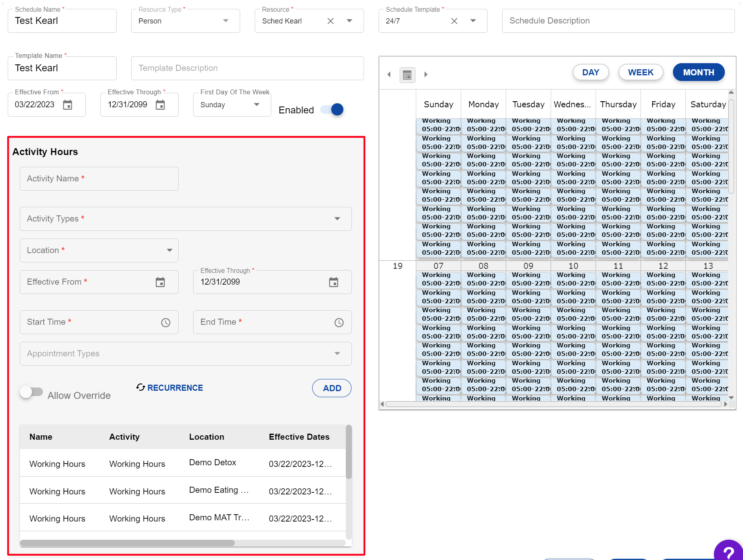The image size is (743, 560).
Task: Switch calendar to Week view
Action: point(640,72)
